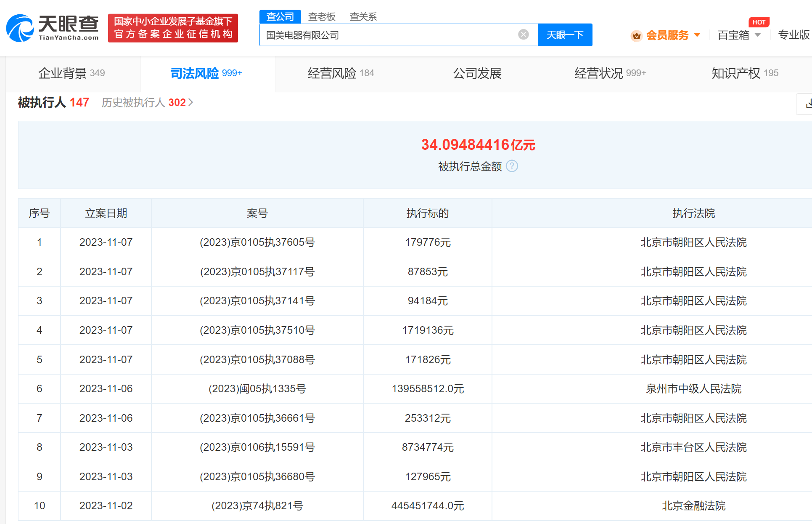This screenshot has height=524, width=812.
Task: Select the 查关系 search mode
Action: point(363,16)
